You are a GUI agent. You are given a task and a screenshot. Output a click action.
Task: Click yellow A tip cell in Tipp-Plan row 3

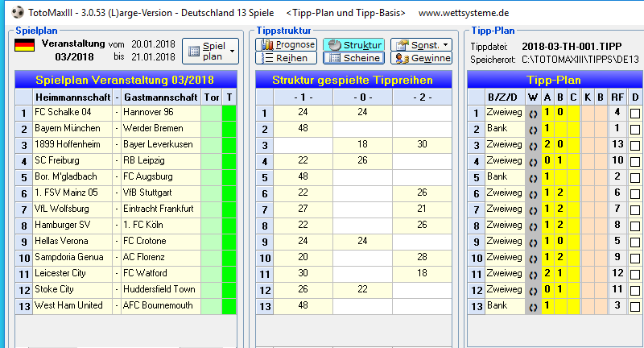[547, 145]
